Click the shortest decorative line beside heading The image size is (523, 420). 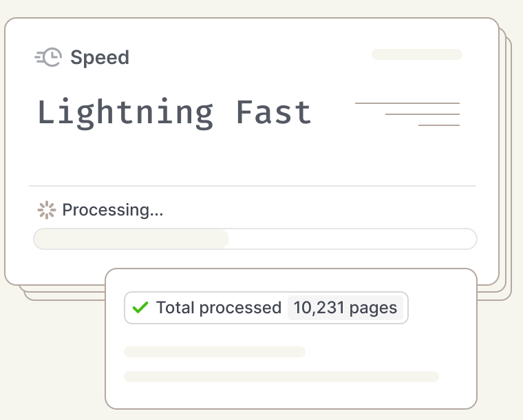(438, 125)
